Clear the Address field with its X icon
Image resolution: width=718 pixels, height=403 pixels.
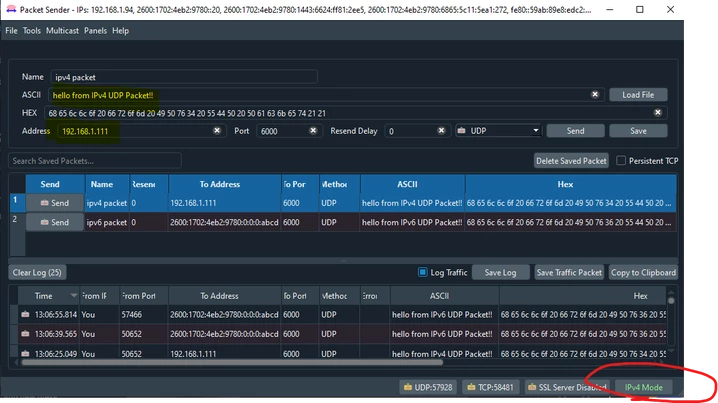pyautogui.click(x=217, y=131)
